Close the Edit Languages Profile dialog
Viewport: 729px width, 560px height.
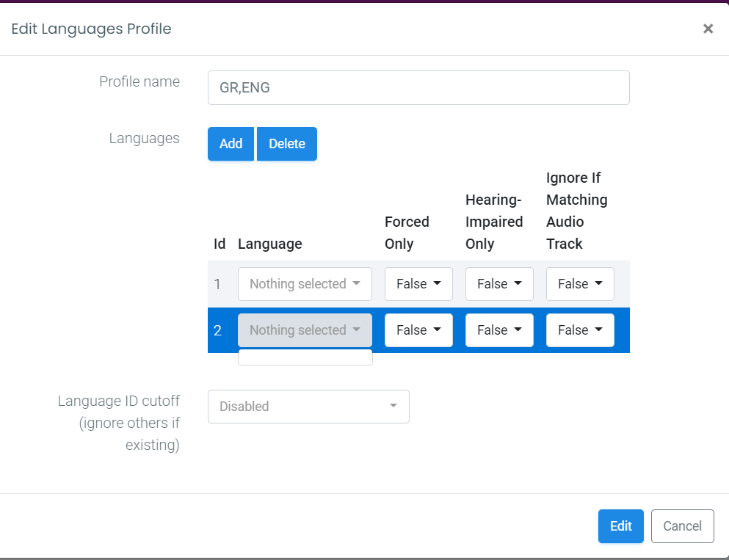708,29
